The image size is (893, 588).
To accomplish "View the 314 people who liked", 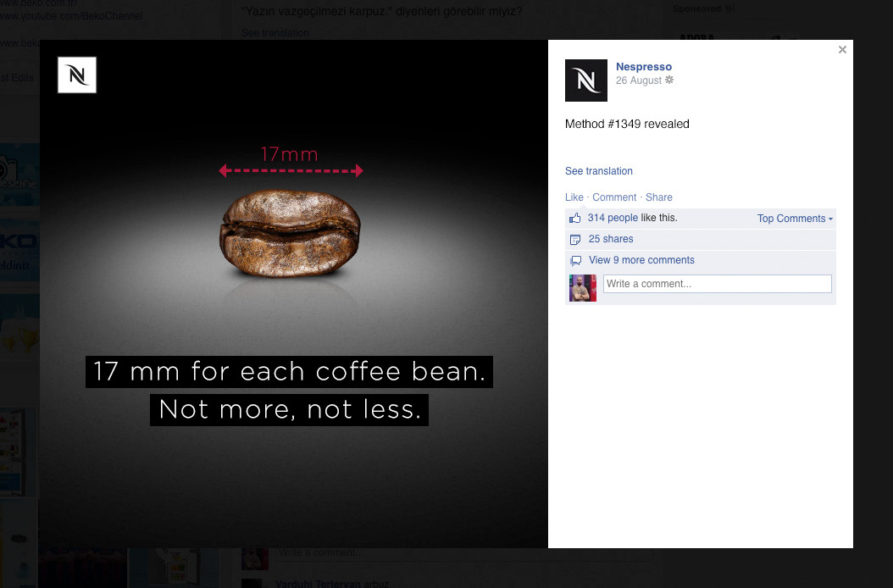I will click(x=613, y=218).
